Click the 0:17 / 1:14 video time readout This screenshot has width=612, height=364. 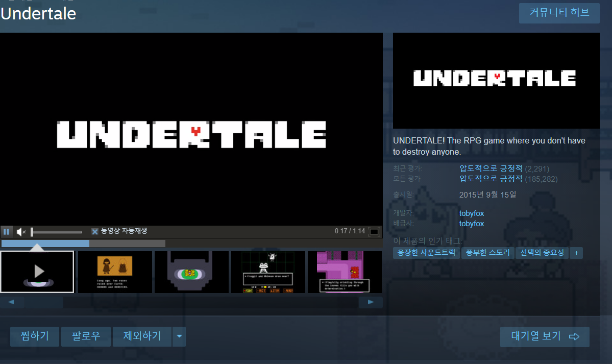(x=350, y=231)
